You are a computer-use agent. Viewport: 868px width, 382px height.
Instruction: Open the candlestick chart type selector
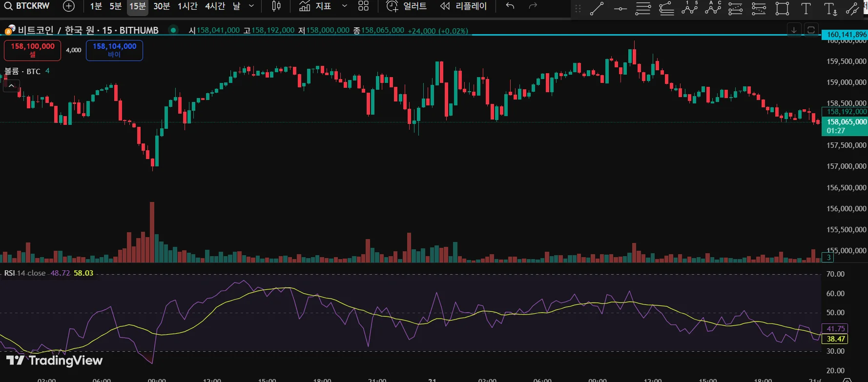tap(276, 6)
